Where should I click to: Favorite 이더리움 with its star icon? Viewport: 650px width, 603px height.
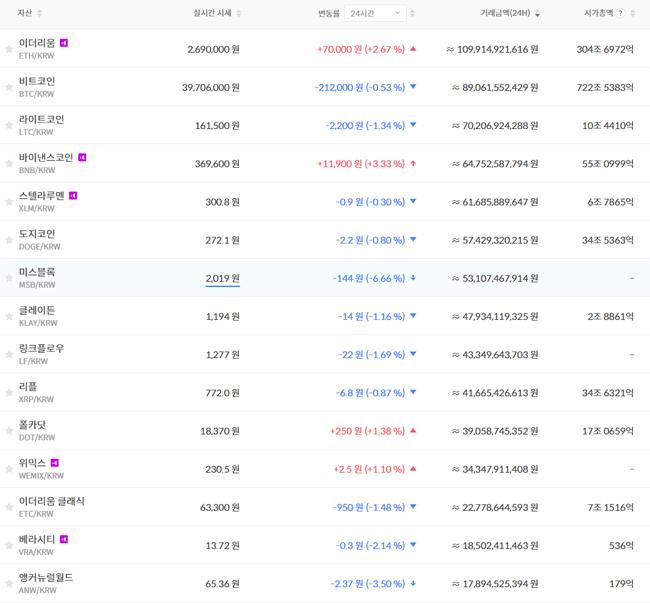(x=9, y=49)
